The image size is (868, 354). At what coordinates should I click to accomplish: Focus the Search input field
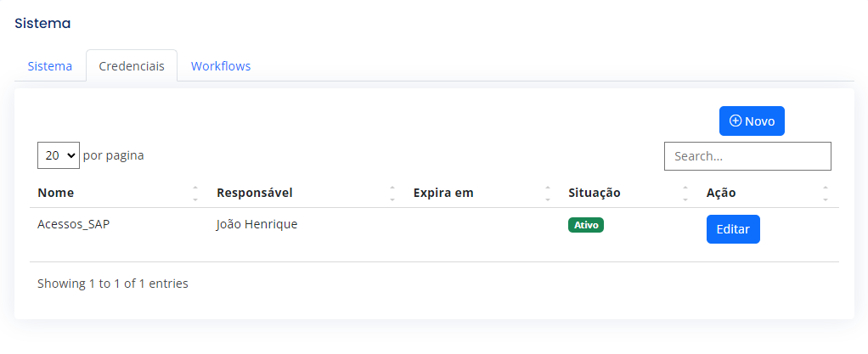coord(747,156)
